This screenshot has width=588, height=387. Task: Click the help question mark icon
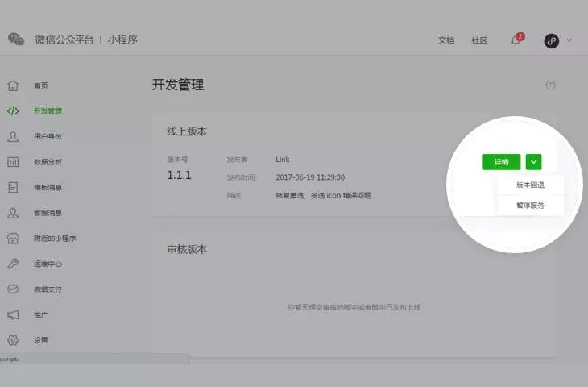[x=550, y=85]
